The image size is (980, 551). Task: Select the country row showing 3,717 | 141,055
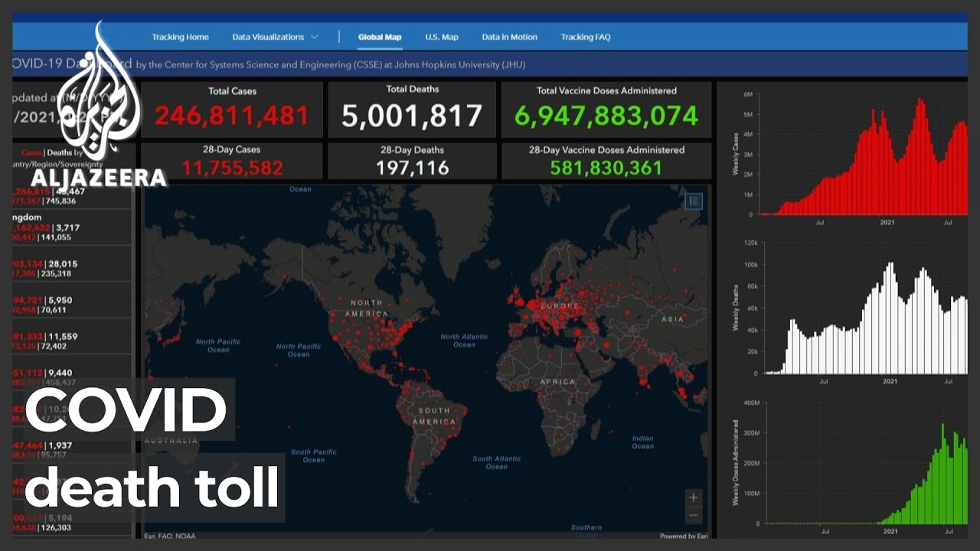(72, 227)
